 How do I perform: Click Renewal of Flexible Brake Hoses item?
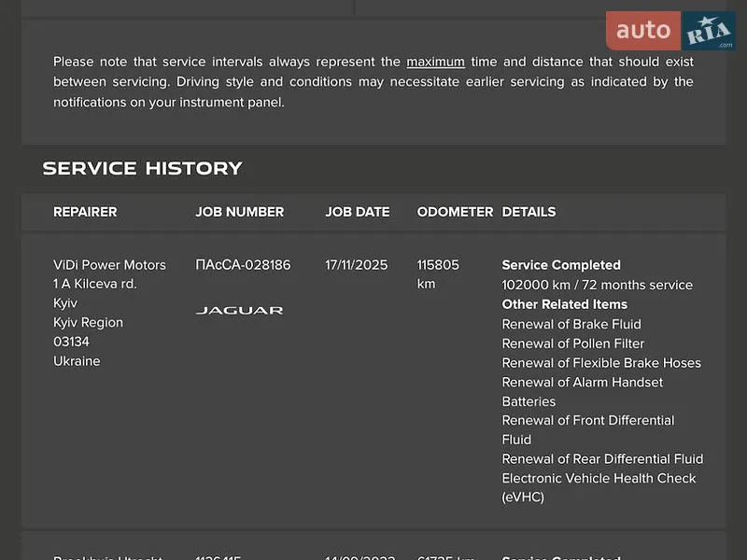coord(601,363)
